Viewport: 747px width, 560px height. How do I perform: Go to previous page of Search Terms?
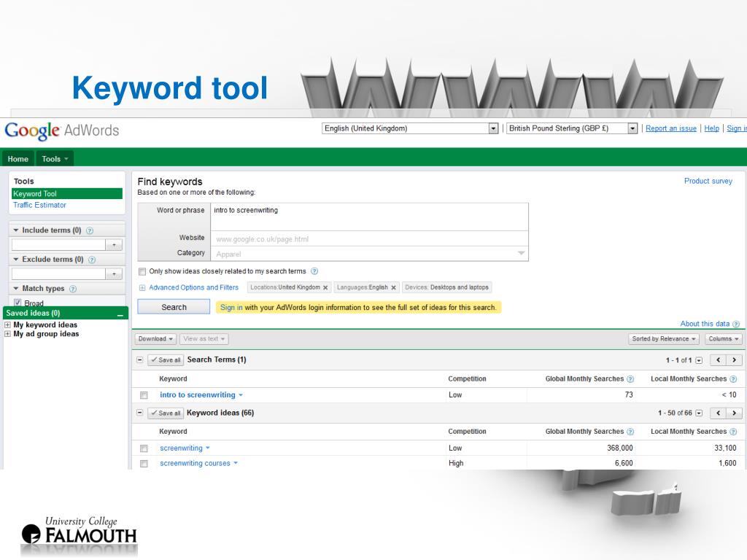click(718, 360)
